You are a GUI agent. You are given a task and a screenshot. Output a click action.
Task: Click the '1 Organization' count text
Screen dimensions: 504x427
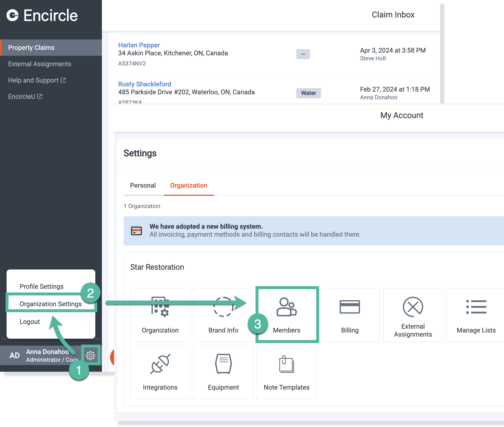(142, 206)
